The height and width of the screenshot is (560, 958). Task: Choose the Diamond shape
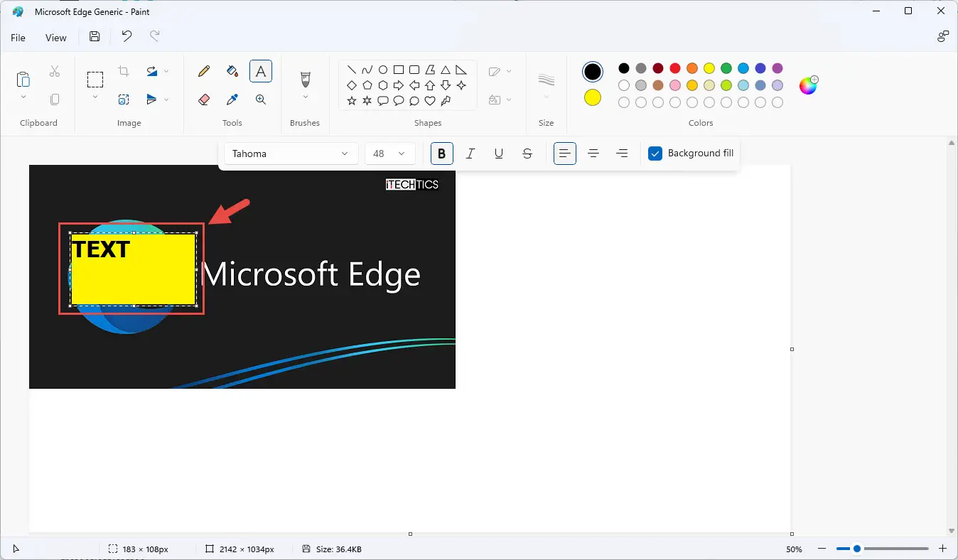pyautogui.click(x=352, y=85)
